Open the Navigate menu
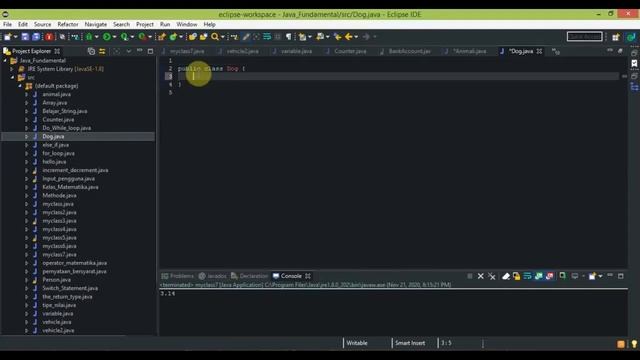This screenshot has width=640, height=360. click(x=96, y=24)
